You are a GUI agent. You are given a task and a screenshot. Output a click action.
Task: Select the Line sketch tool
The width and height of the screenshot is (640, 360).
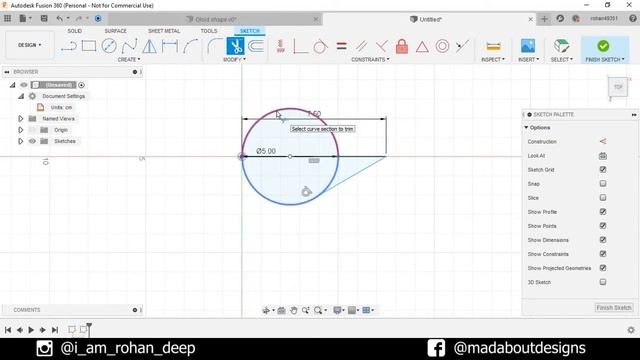tap(69, 46)
